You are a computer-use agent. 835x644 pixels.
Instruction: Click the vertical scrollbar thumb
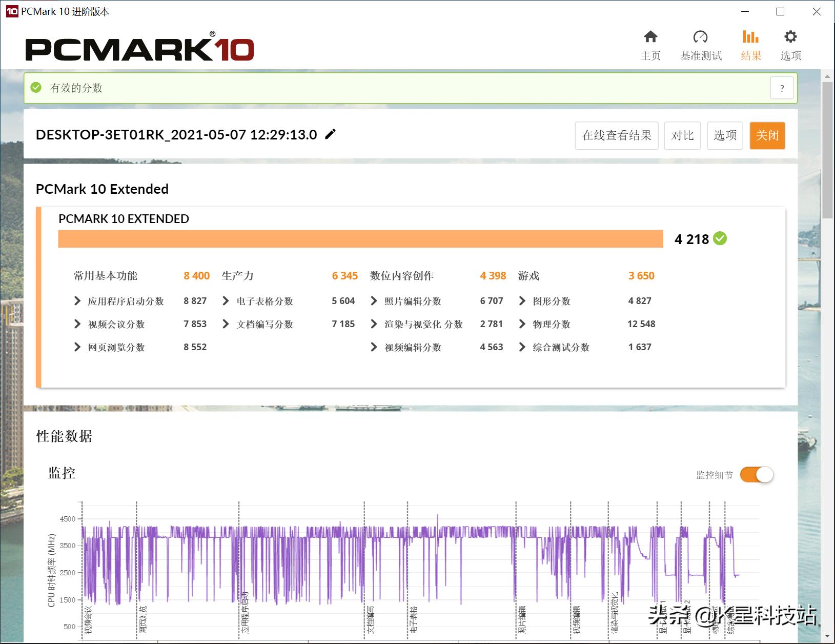pyautogui.click(x=827, y=150)
